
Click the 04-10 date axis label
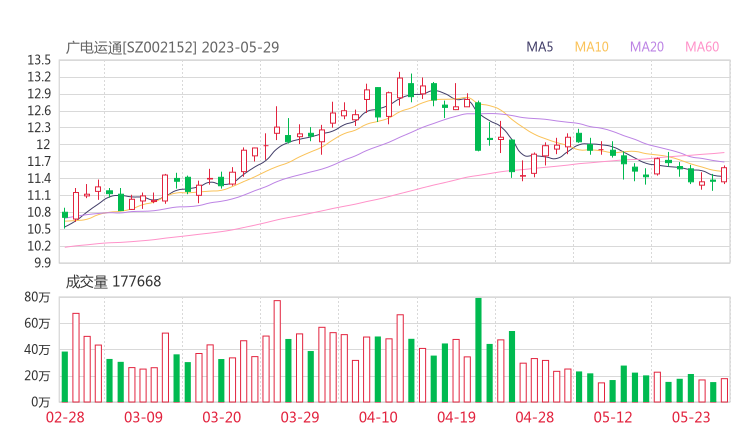click(378, 417)
